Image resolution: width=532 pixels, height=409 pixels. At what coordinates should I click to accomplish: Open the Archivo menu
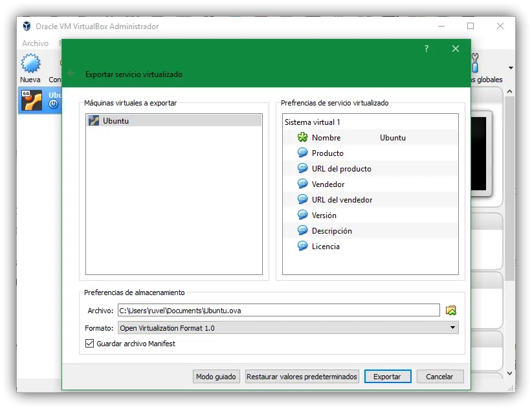36,43
